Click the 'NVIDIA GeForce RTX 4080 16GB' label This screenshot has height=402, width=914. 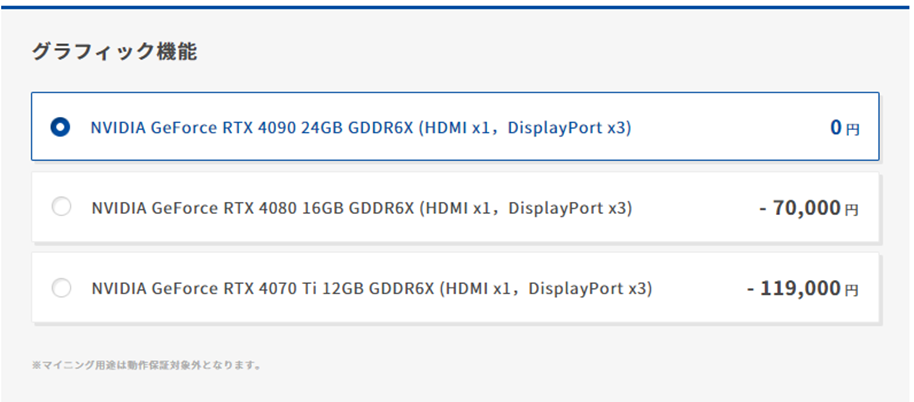pos(215,208)
